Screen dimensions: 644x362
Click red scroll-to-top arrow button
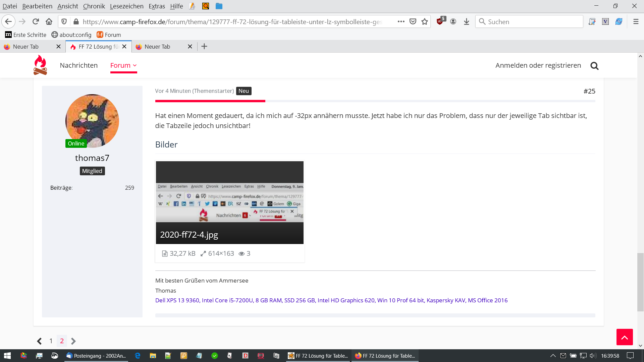624,337
